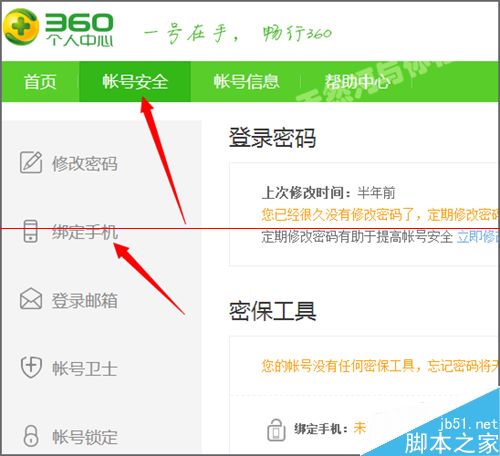Screen dimensions: 500x456
Task: Select 绑定手机 in the sidebar
Action: (85, 232)
